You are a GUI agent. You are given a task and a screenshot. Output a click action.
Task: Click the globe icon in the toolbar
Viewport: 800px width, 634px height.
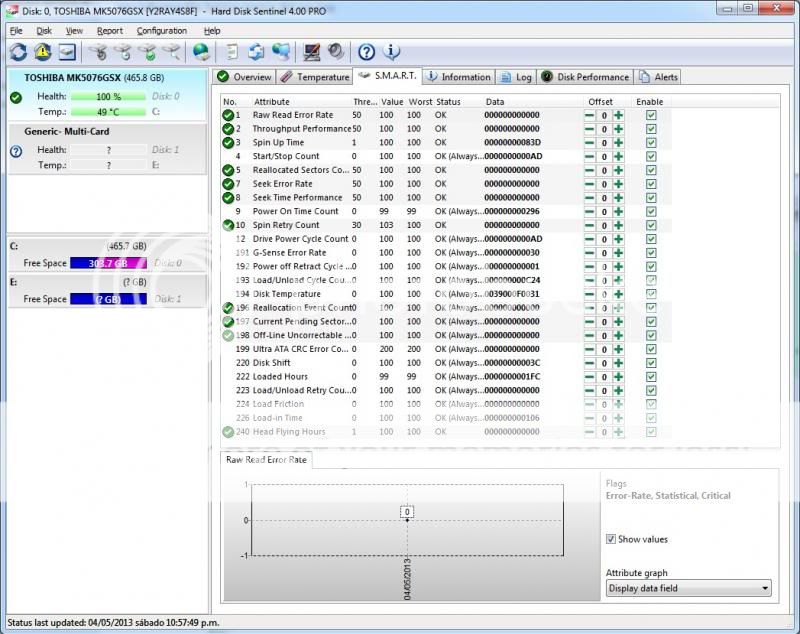(201, 52)
